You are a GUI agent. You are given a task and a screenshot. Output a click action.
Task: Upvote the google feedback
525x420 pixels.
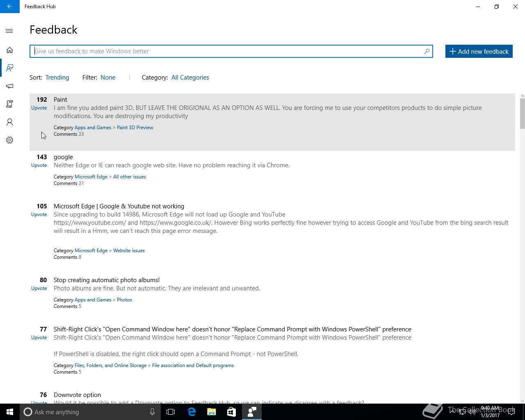coord(39,165)
